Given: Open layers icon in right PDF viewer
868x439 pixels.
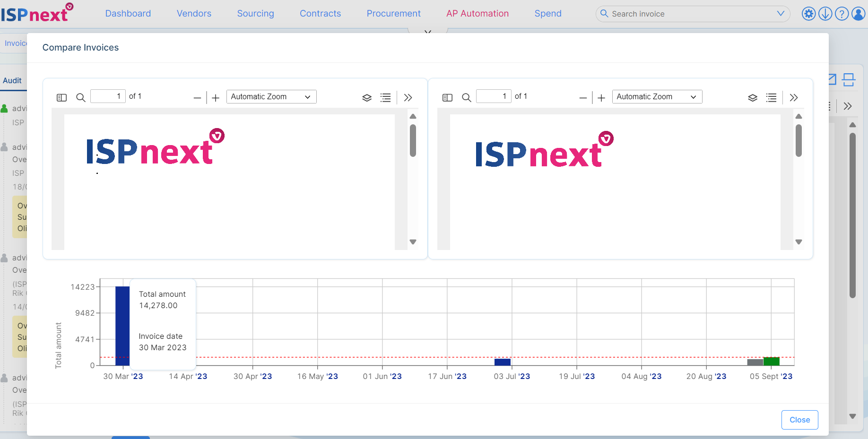Looking at the screenshot, I should [x=753, y=98].
